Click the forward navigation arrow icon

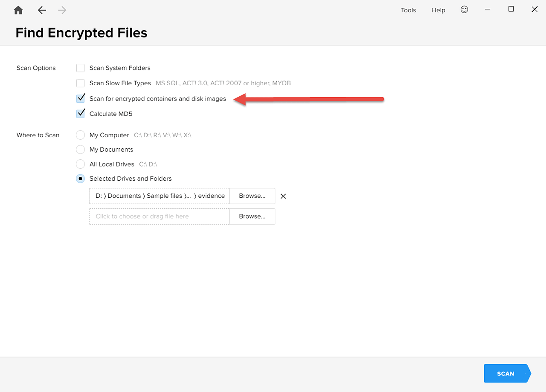62,10
